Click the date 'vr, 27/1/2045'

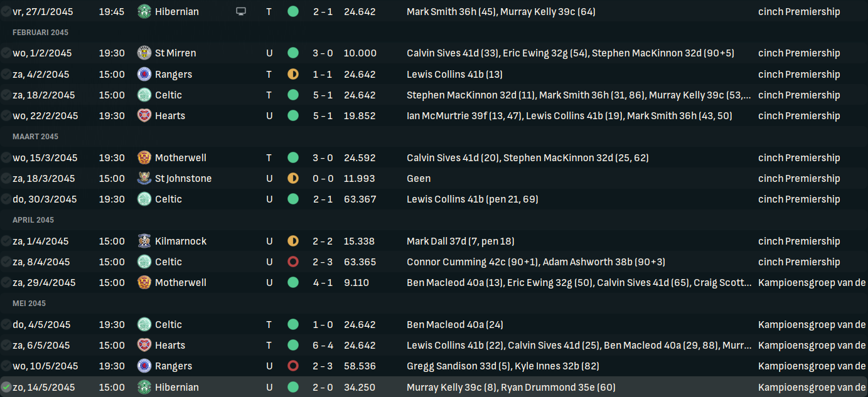pos(44,11)
